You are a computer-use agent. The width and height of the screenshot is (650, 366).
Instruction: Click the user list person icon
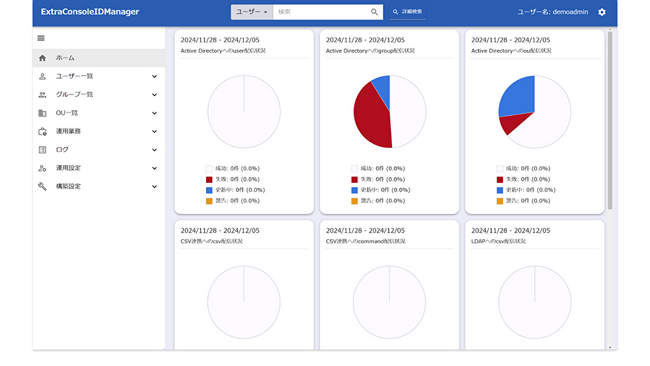(42, 76)
